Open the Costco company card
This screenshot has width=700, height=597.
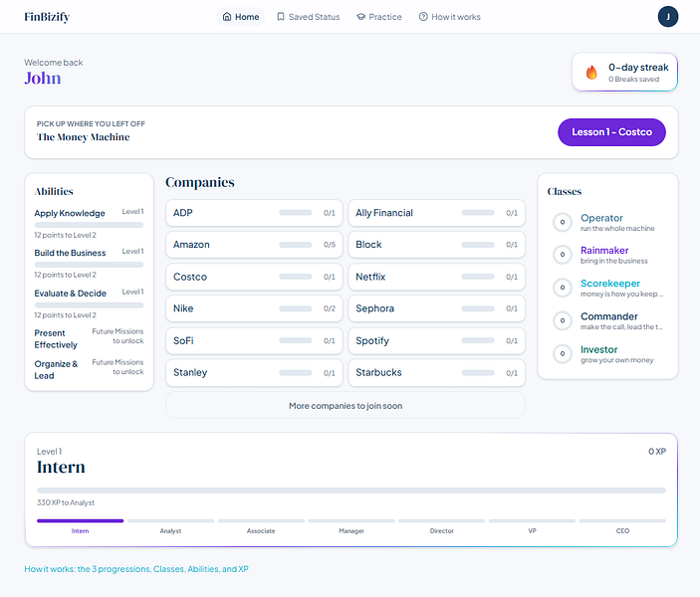[x=254, y=277]
